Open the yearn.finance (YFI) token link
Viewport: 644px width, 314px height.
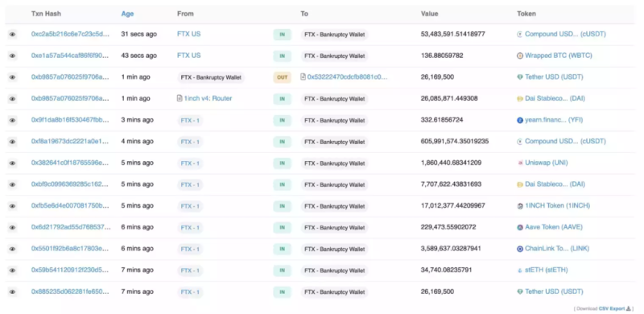pos(554,120)
